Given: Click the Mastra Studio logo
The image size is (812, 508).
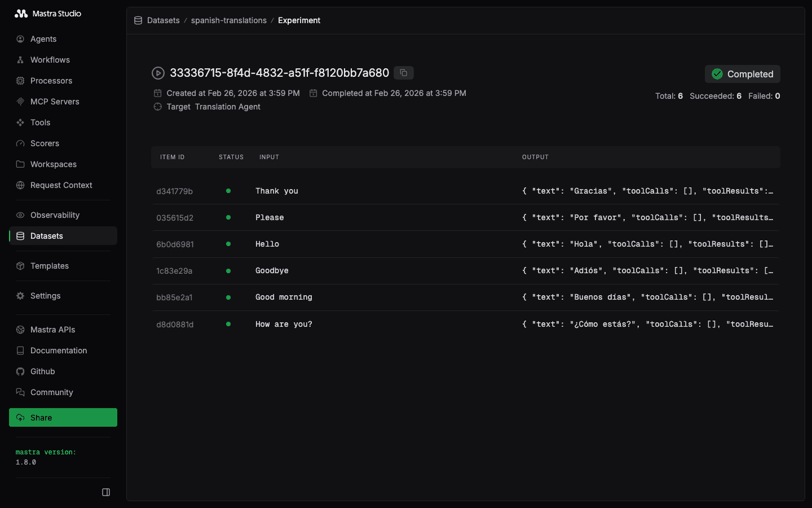Looking at the screenshot, I should 48,14.
